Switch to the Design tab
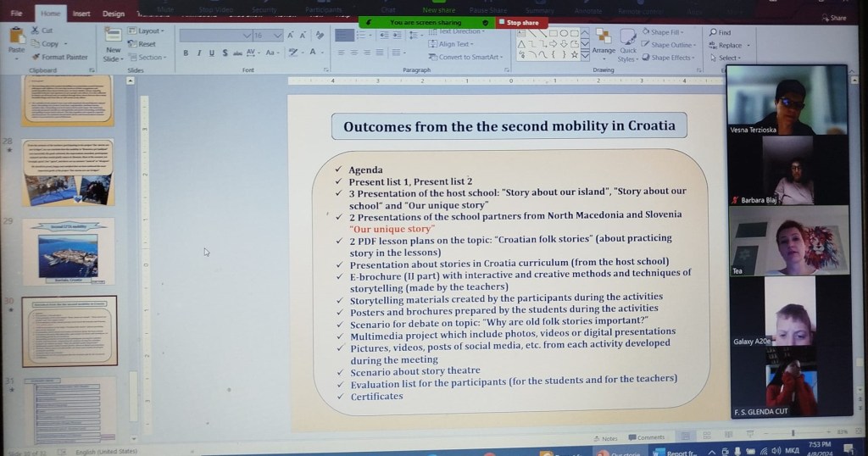Screen dimensions: 868x456 pos(113,14)
